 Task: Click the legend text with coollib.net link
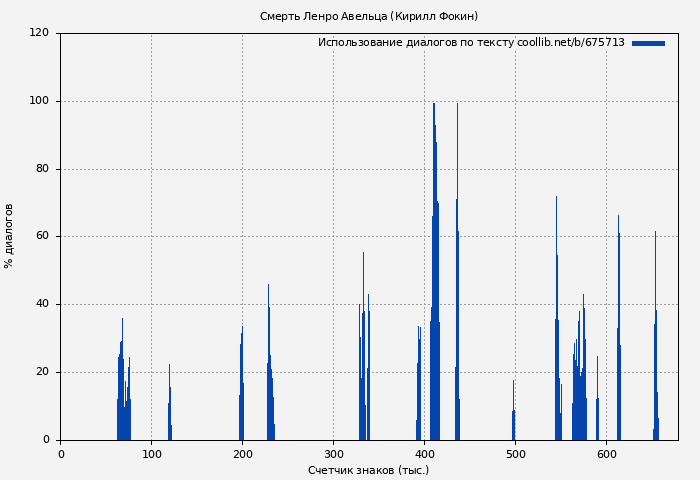[x=471, y=43]
